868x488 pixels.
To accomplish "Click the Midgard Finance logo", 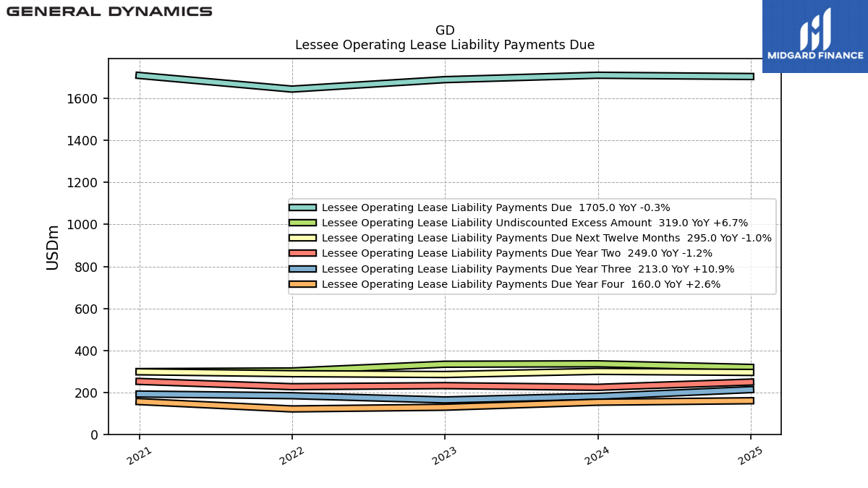I will [815, 36].
